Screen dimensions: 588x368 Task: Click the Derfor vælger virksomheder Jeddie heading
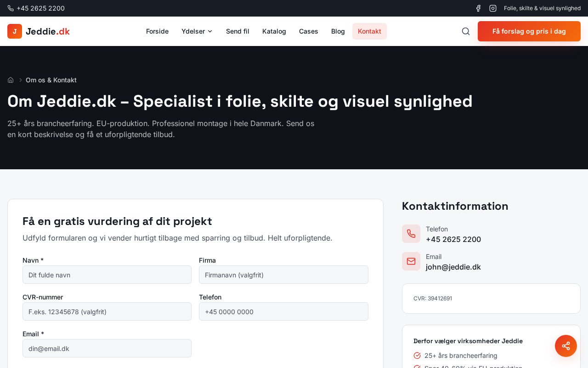pyautogui.click(x=468, y=341)
